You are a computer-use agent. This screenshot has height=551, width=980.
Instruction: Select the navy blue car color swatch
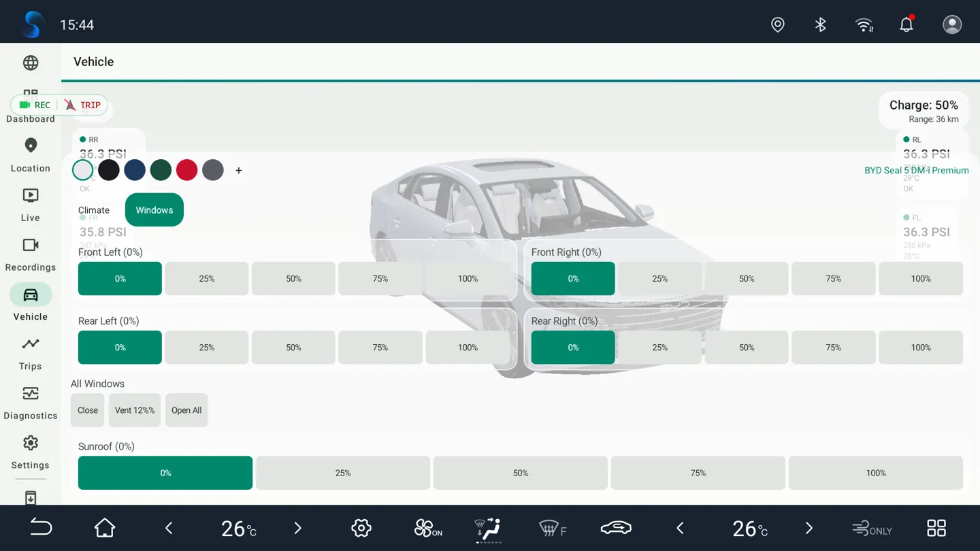(135, 170)
